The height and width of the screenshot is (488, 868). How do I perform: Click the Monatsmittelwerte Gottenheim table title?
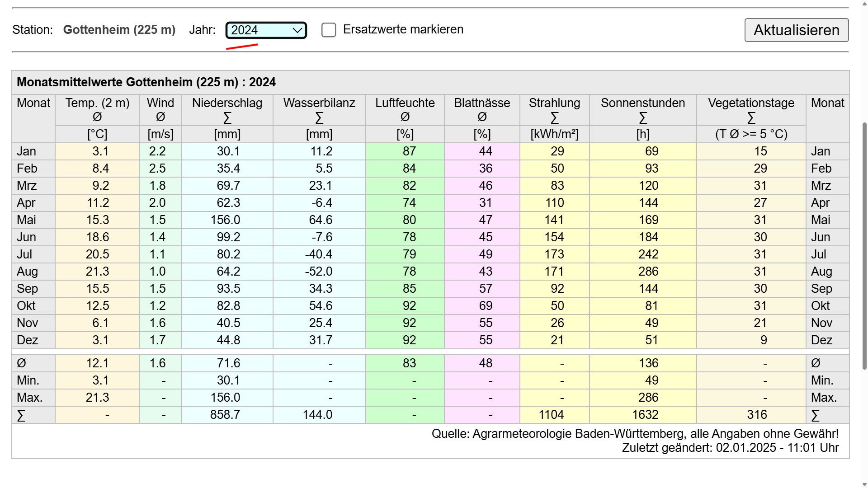coord(146,82)
